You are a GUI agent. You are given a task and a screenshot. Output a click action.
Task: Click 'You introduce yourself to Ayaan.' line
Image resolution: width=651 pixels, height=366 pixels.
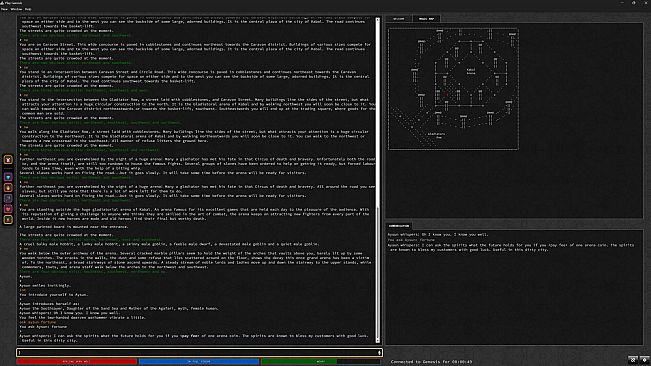tap(54, 295)
